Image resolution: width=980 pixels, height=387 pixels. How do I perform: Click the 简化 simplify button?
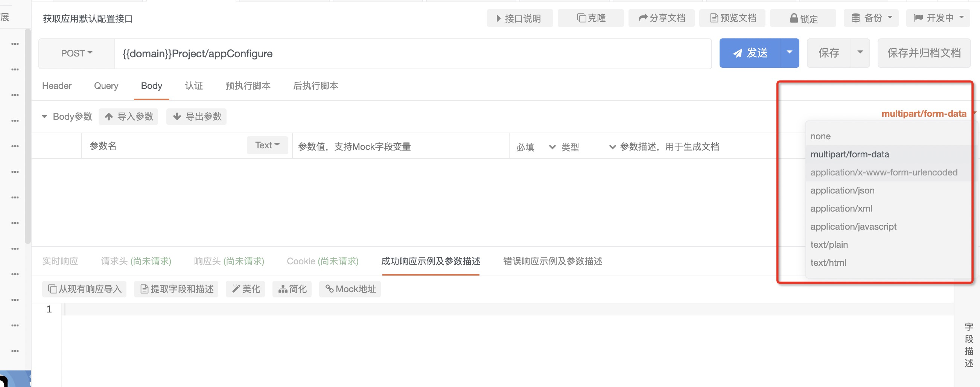click(x=292, y=289)
